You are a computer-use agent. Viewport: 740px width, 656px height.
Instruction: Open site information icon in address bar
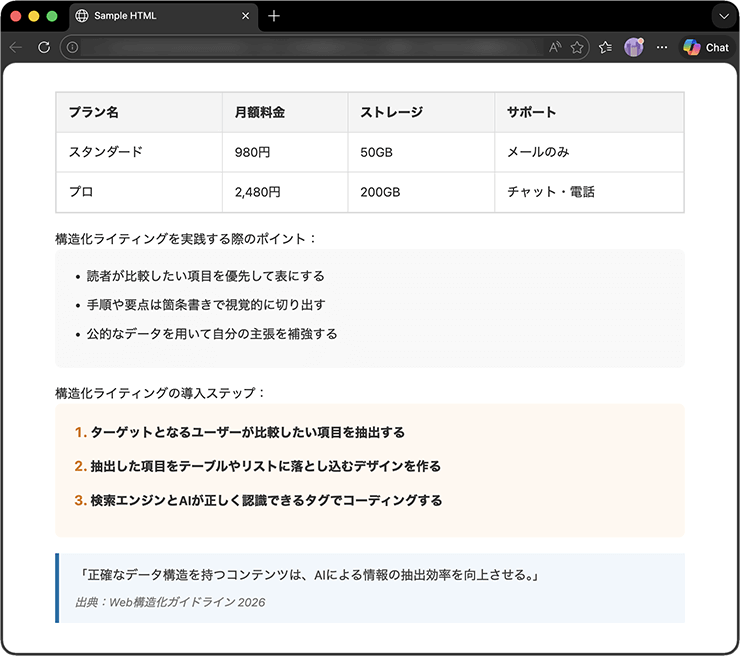pyautogui.click(x=72, y=47)
